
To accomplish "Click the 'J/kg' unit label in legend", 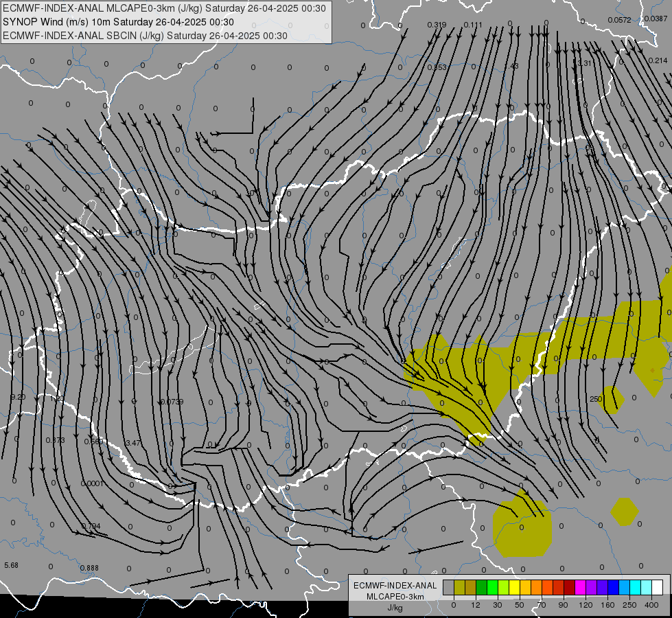I will tap(395, 608).
